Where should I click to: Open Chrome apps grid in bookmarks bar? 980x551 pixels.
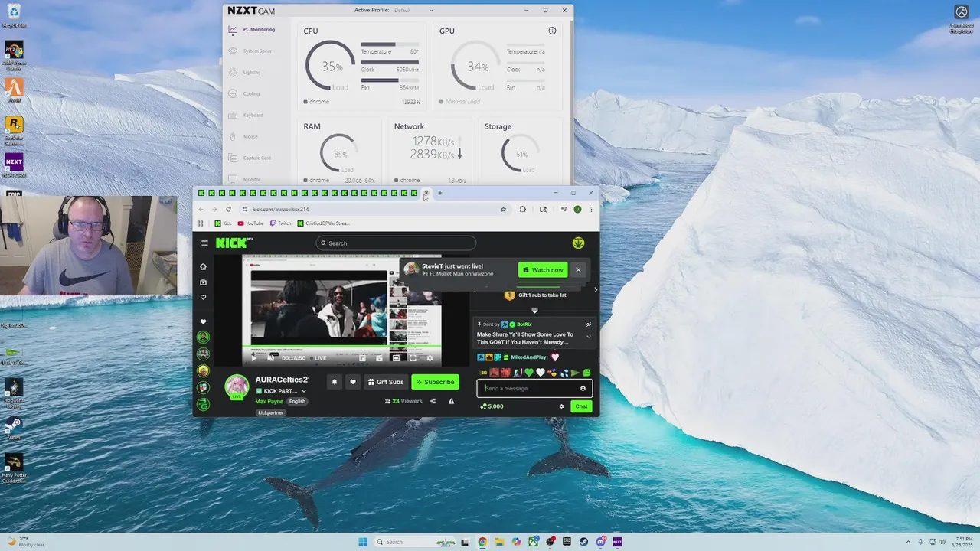tap(201, 223)
